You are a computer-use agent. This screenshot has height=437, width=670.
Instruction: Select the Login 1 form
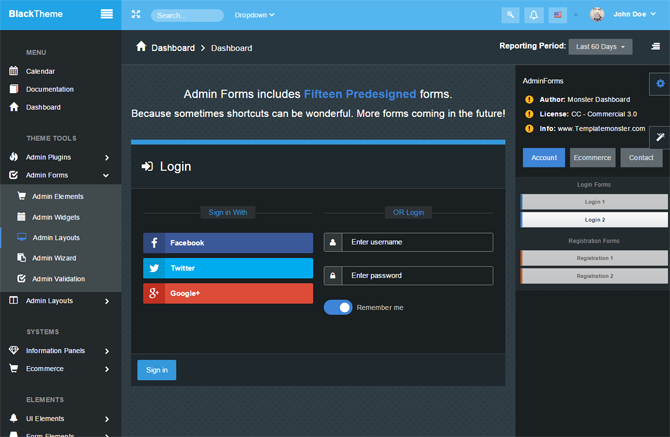point(594,202)
